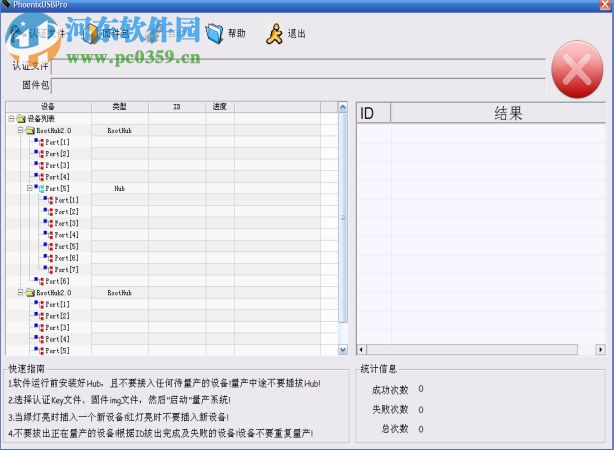Click the Port[7] USB port icon
Screen dimensions: 614x450
tap(48, 269)
